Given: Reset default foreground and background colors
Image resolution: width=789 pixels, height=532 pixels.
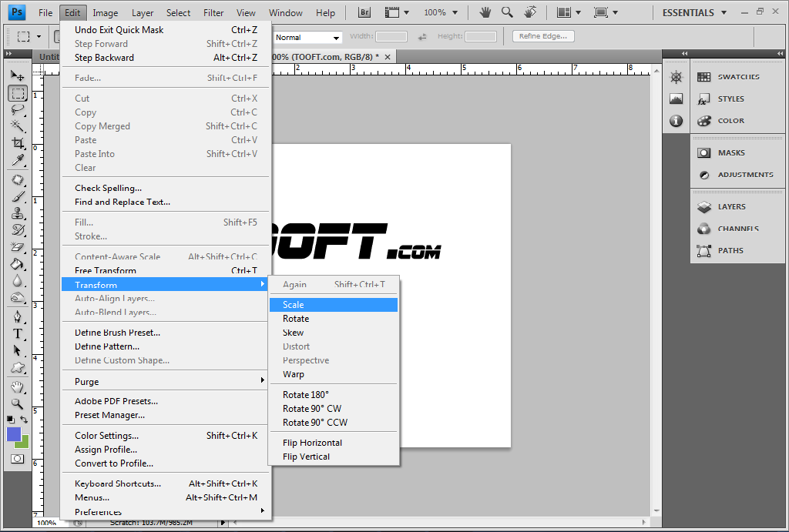Looking at the screenshot, I should (11, 420).
